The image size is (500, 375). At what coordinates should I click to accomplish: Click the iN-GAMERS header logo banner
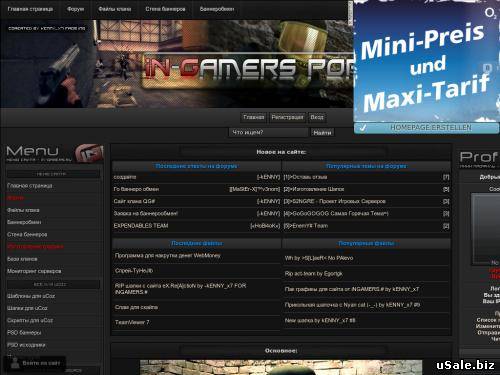coord(177,64)
